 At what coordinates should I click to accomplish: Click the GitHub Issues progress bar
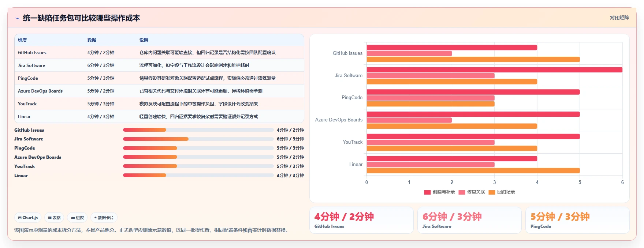(198, 130)
